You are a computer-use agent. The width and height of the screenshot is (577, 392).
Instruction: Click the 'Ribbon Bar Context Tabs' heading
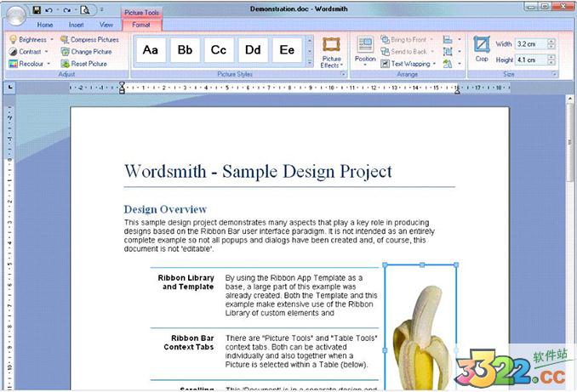pyautogui.click(x=189, y=343)
